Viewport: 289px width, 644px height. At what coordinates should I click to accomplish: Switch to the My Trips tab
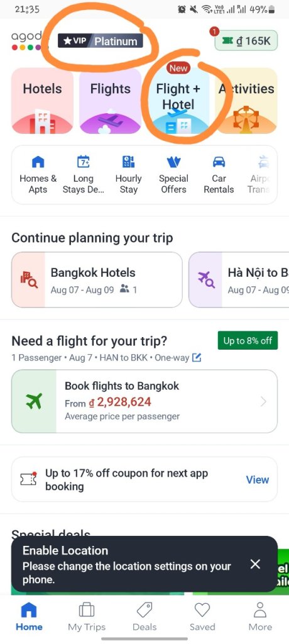87,617
